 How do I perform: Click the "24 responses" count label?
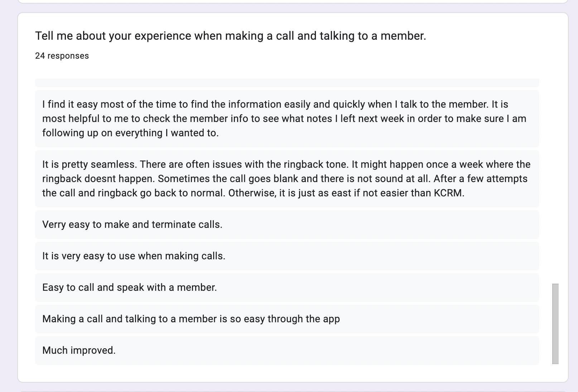tap(62, 56)
